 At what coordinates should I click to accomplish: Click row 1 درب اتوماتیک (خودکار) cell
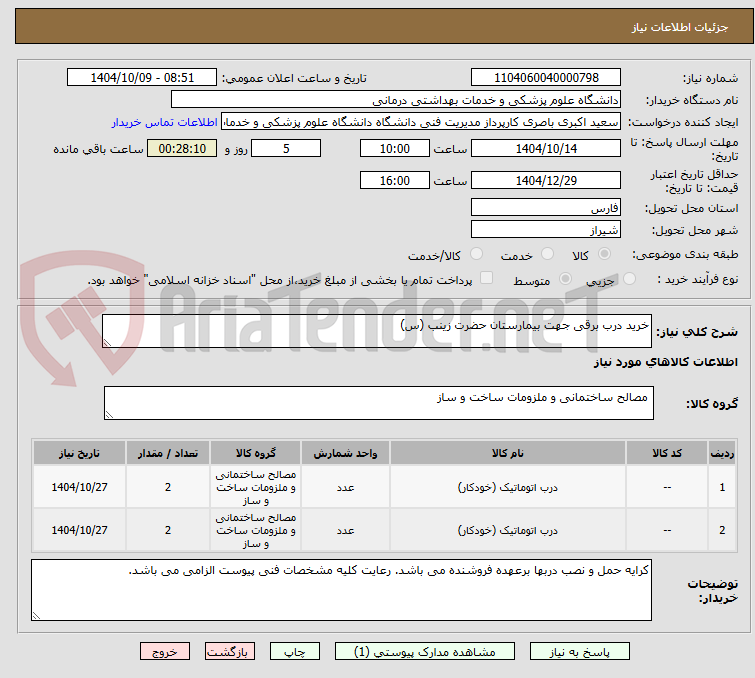pos(508,487)
